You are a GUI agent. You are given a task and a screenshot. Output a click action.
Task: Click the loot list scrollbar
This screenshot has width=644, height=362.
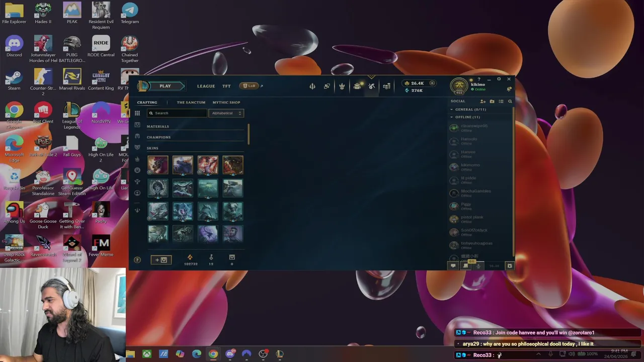click(x=249, y=133)
